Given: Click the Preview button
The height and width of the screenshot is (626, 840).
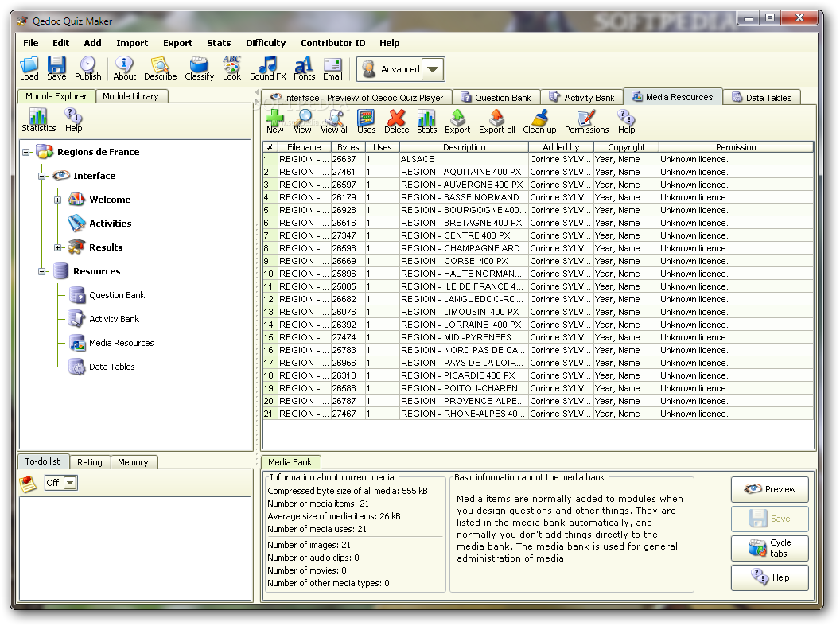Looking at the screenshot, I should (770, 489).
